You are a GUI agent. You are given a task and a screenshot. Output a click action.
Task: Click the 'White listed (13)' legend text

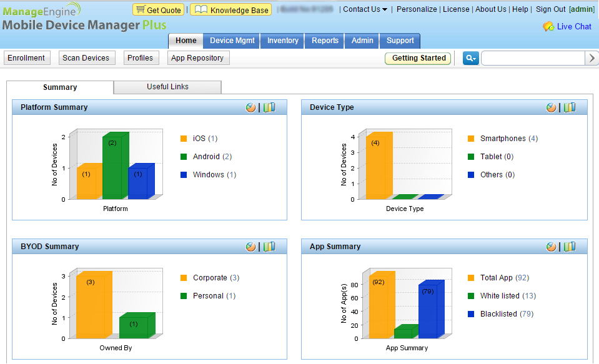(x=508, y=296)
